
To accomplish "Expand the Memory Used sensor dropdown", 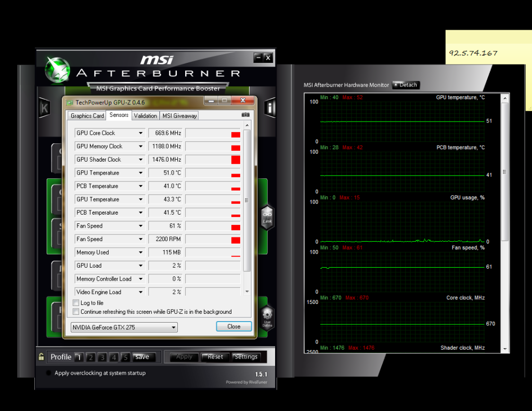I will [140, 253].
